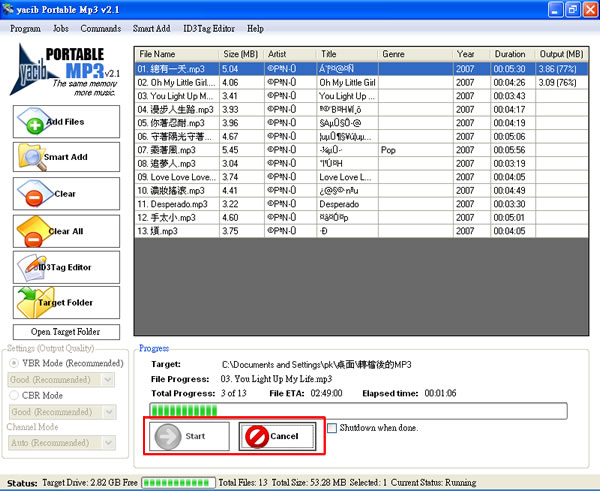Open the Commands menu
This screenshot has height=491, width=600.
pyautogui.click(x=99, y=29)
